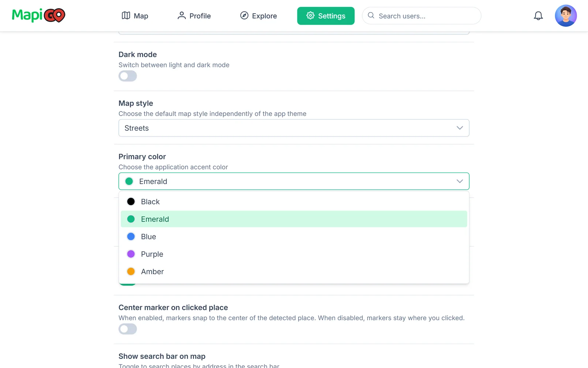Click the compass Explore icon
The height and width of the screenshot is (368, 588).
(x=244, y=15)
